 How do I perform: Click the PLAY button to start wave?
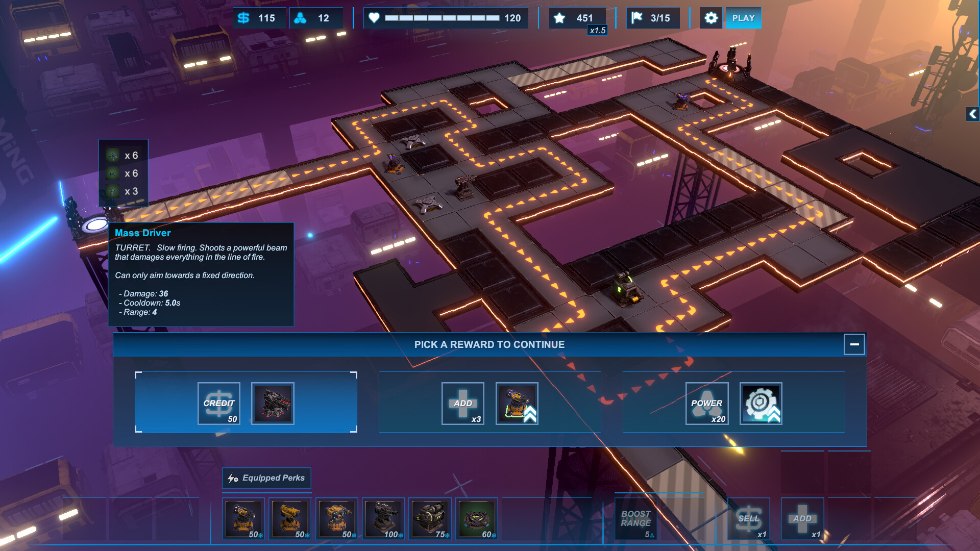[743, 17]
